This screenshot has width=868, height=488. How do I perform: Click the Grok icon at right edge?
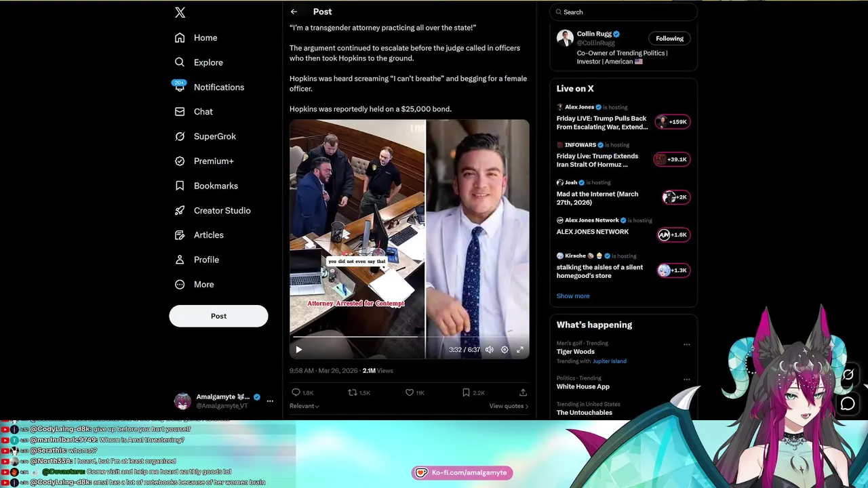[848, 374]
